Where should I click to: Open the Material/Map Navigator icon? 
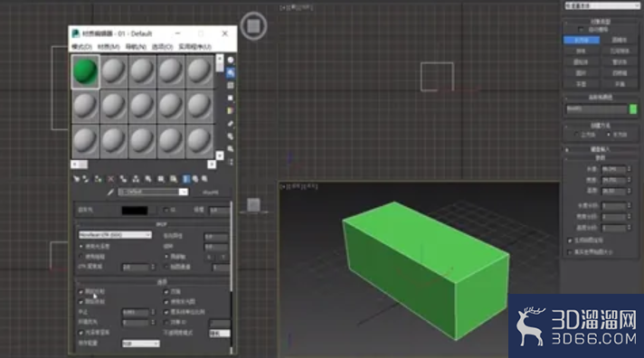click(231, 162)
